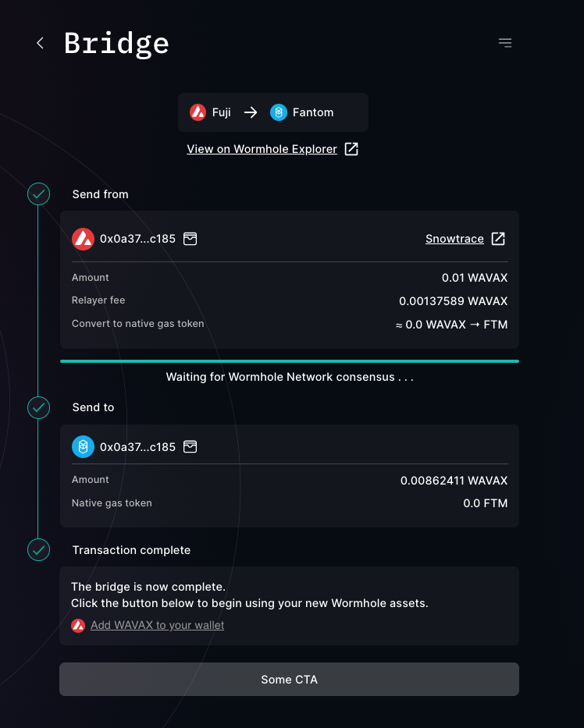Screen dimensions: 584x728
Task: Toggle the Send from completion checkmark
Action: pyautogui.click(x=38, y=194)
